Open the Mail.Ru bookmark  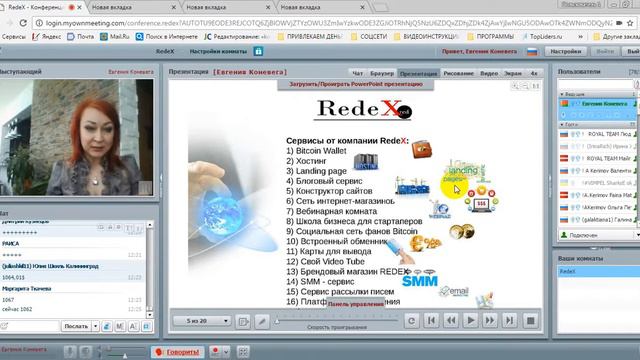coord(115,37)
